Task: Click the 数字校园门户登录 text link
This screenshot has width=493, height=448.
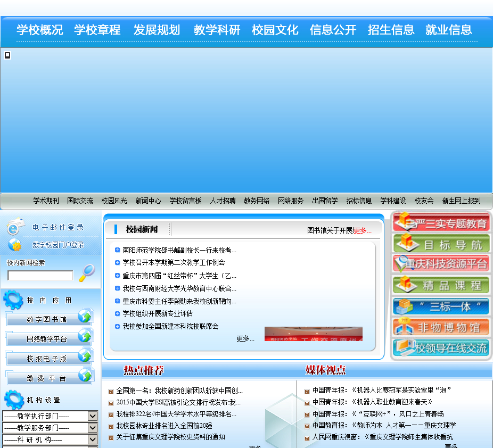Action: pos(58,245)
